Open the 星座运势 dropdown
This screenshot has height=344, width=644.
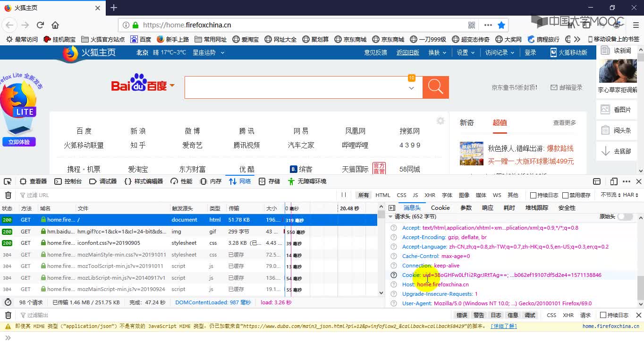coord(208,52)
